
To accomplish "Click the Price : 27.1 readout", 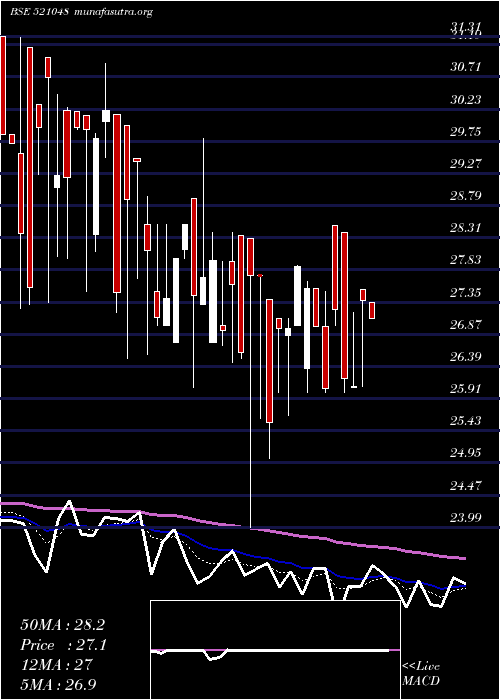I will pyautogui.click(x=63, y=645).
